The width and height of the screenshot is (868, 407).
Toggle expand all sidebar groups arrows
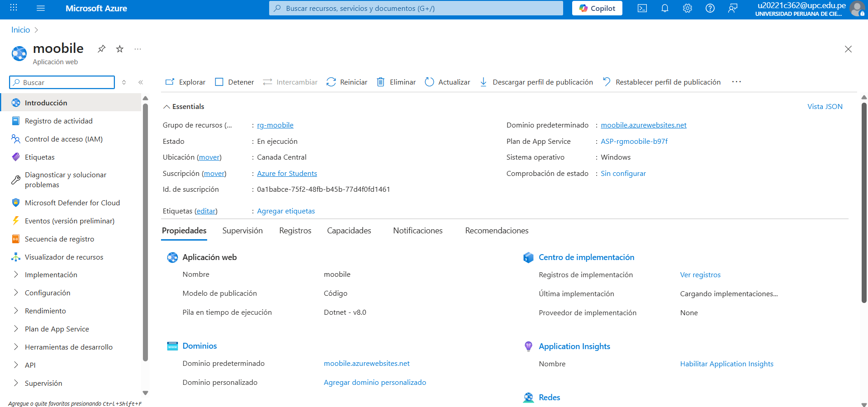point(124,82)
